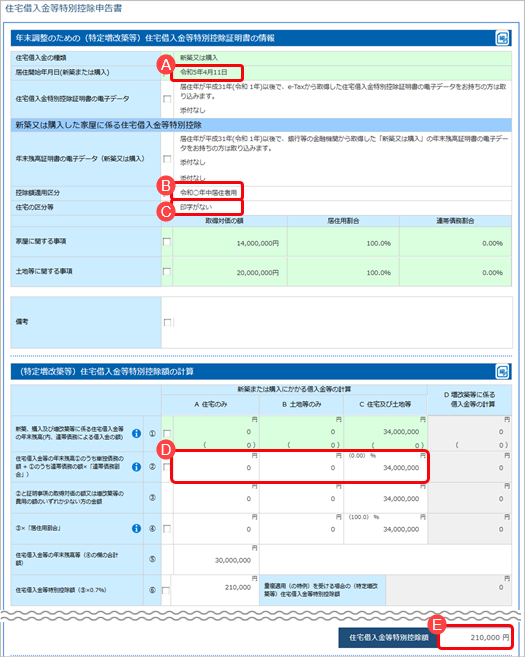
Task: Tick checkbox for 土地等に関する事項 row
Action: [x=167, y=272]
